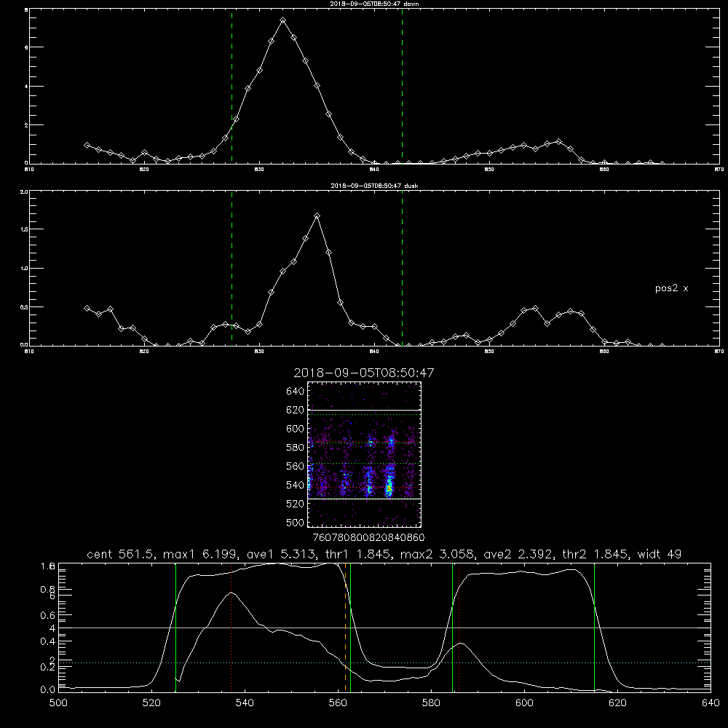Viewport: 728px width, 728px height.
Task: Click the bottom plot y-axis label 0.4
Action: [47, 641]
